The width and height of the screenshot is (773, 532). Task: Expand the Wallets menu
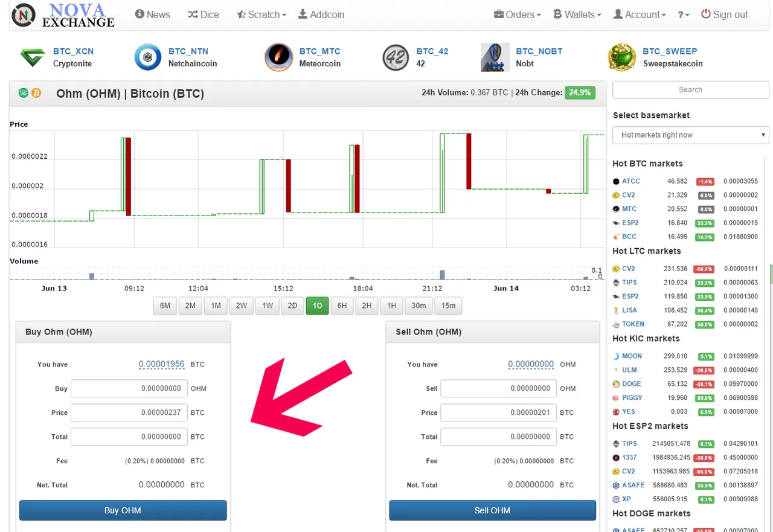point(577,14)
